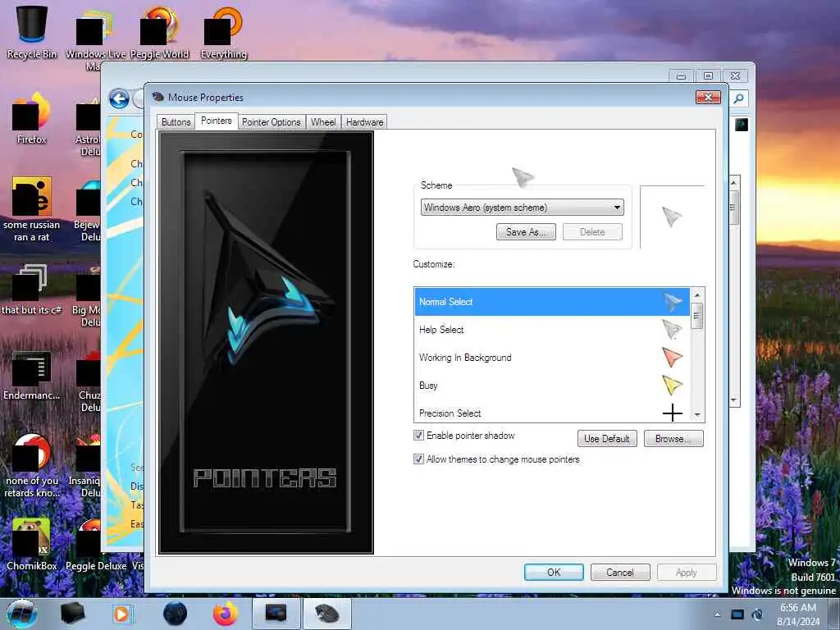Viewport: 840px width, 630px height.
Task: Click the Mouse Properties taskbar button
Action: (327, 614)
